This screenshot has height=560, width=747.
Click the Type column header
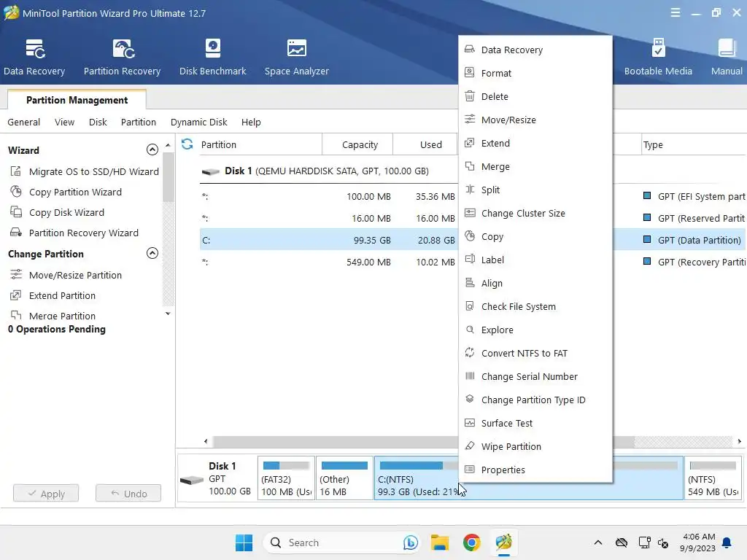(x=693, y=144)
